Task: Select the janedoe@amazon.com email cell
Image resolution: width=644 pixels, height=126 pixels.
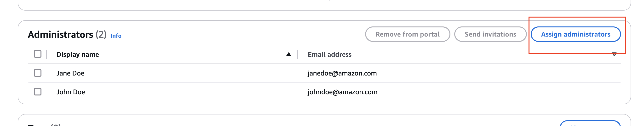Action: point(342,73)
